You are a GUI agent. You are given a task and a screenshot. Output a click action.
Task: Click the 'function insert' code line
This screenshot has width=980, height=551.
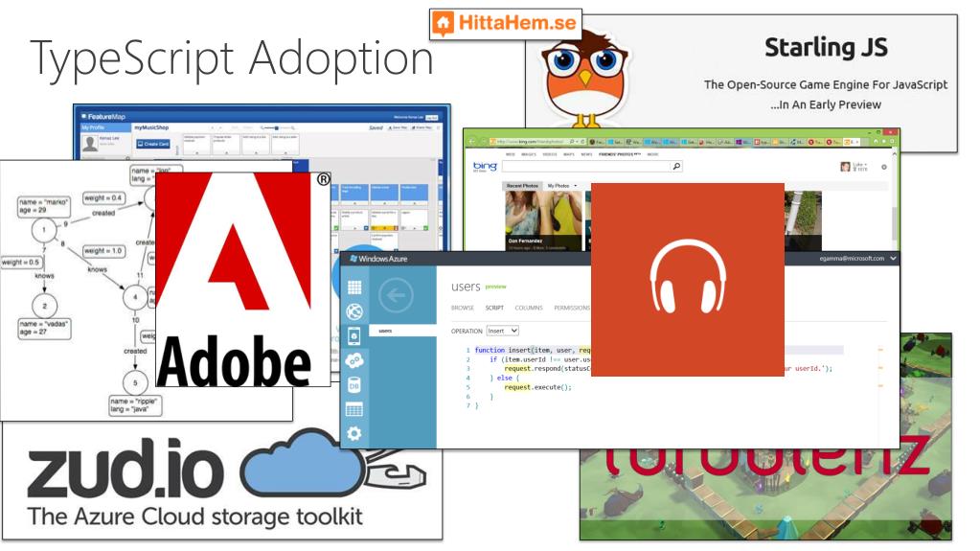(x=533, y=350)
